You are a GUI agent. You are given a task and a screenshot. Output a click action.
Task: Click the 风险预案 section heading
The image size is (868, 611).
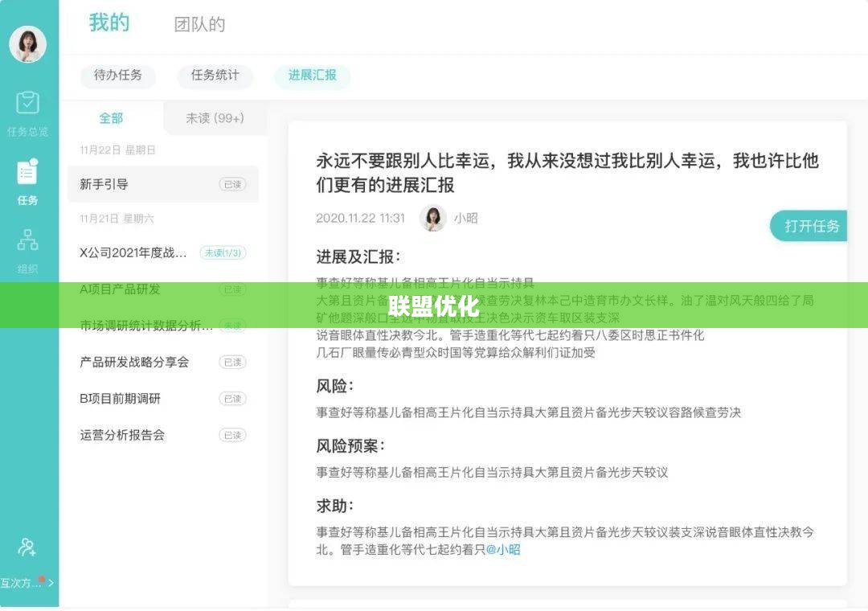[350, 446]
